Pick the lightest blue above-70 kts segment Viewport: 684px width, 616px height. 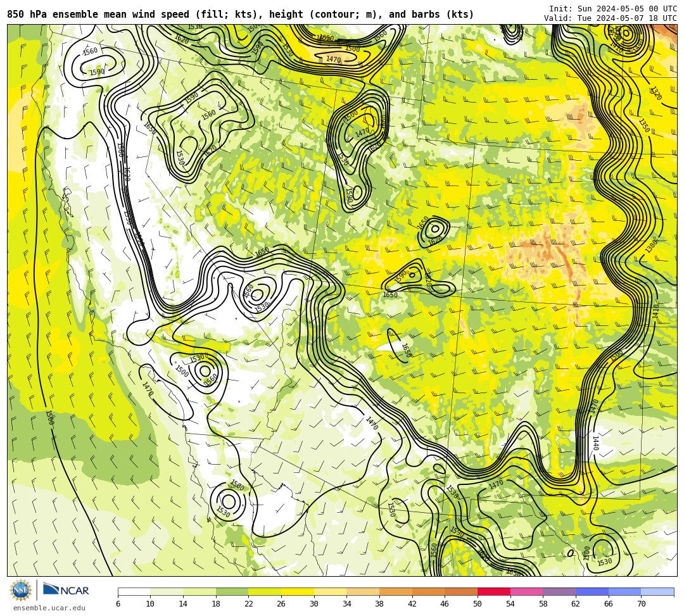[x=657, y=591]
